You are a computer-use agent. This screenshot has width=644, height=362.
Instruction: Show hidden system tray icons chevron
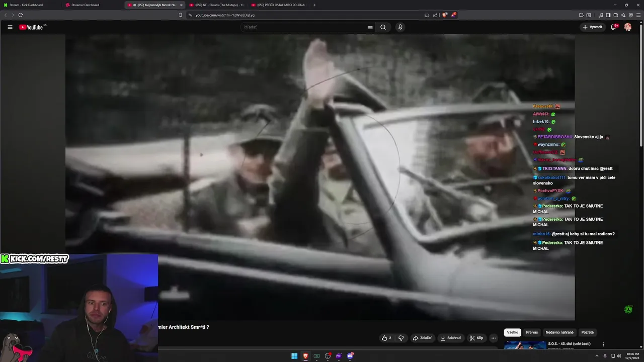coord(597,356)
